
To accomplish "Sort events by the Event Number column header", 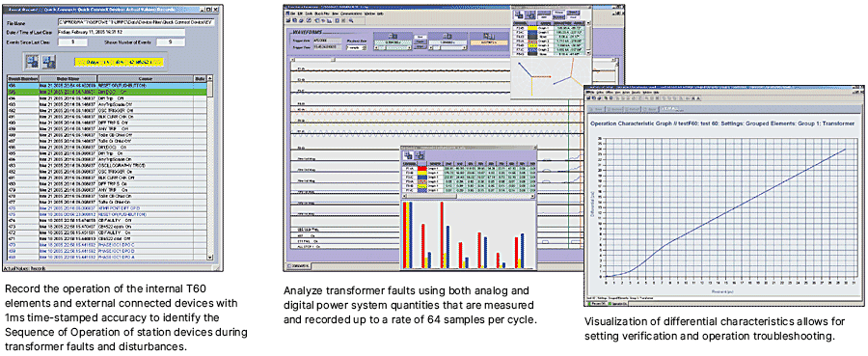I will tap(22, 78).
